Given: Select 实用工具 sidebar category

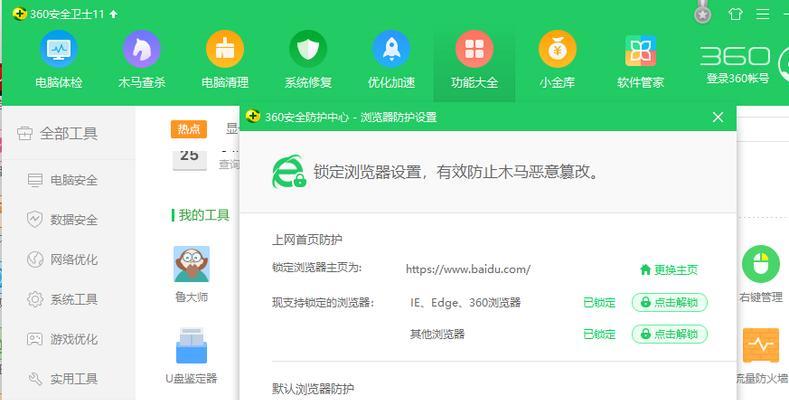Looking at the screenshot, I should (x=62, y=379).
